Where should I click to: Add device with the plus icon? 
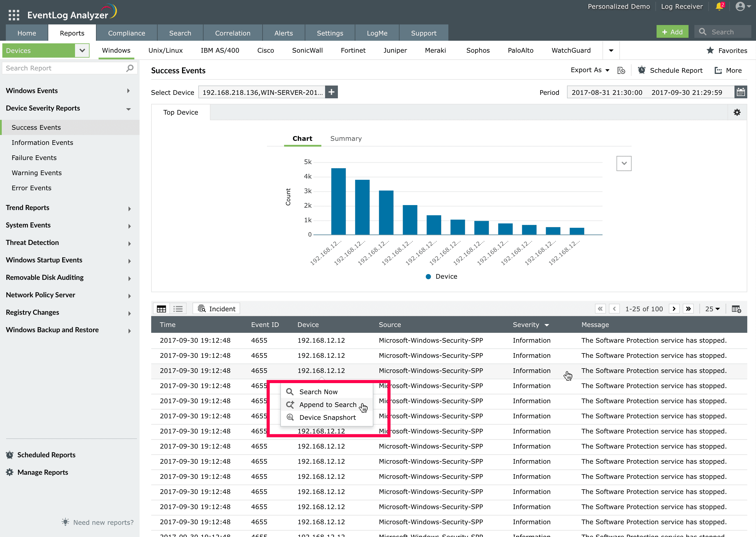tap(331, 92)
